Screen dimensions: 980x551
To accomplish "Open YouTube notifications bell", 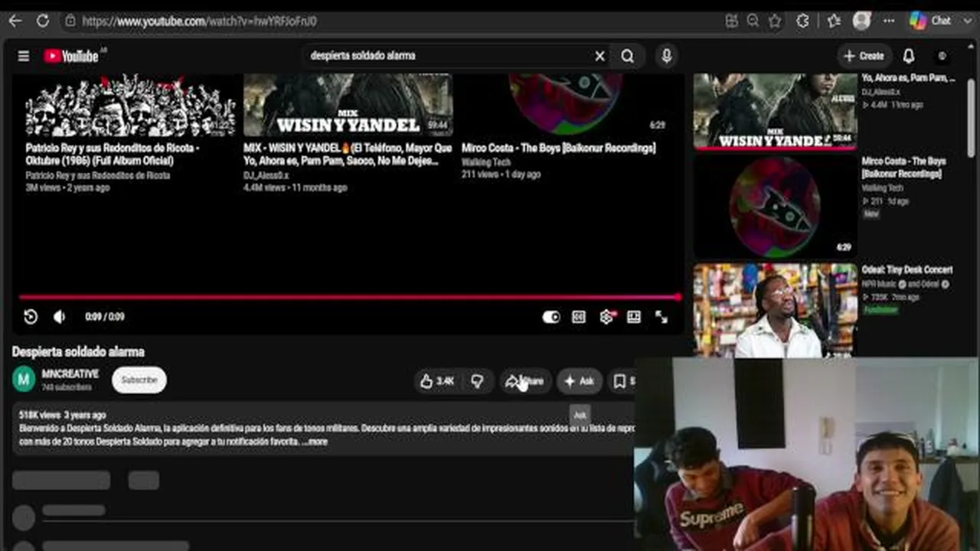I will coord(909,56).
